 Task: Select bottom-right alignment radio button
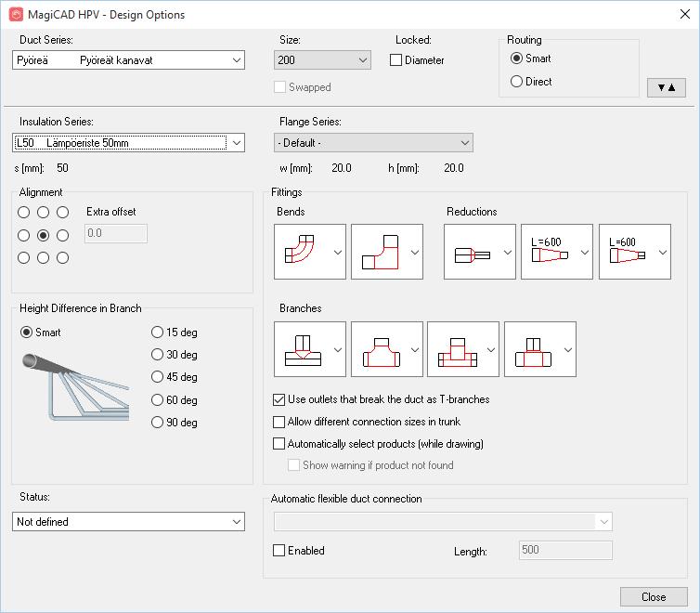coord(63,257)
